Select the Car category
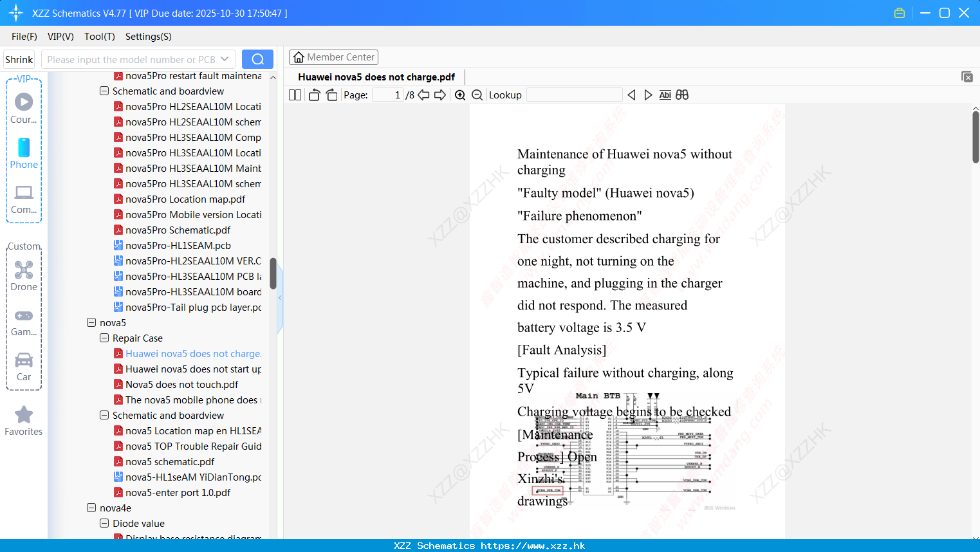Viewport: 980px width, 552px height. (24, 367)
